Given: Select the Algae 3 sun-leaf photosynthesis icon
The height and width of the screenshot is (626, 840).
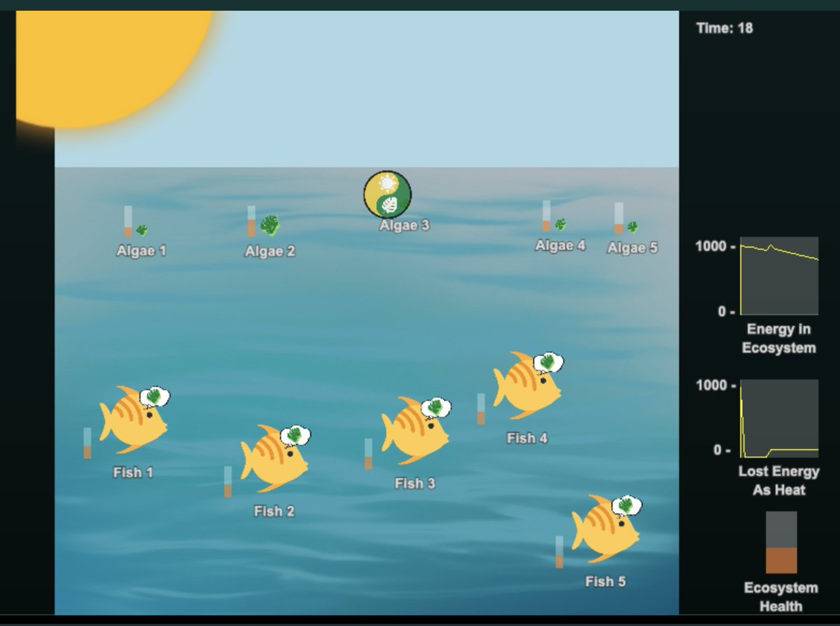Looking at the screenshot, I should [387, 194].
